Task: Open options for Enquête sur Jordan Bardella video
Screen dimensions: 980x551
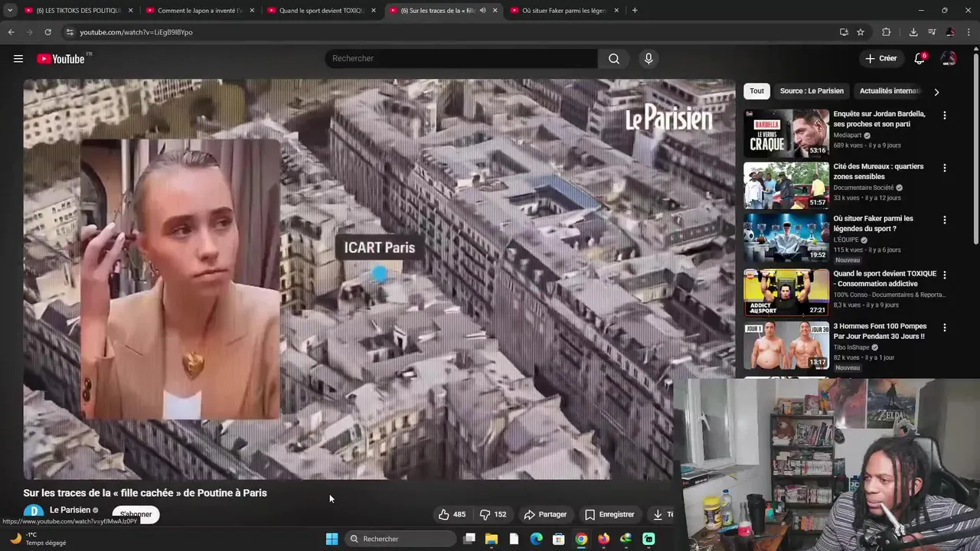Action: pyautogui.click(x=944, y=116)
